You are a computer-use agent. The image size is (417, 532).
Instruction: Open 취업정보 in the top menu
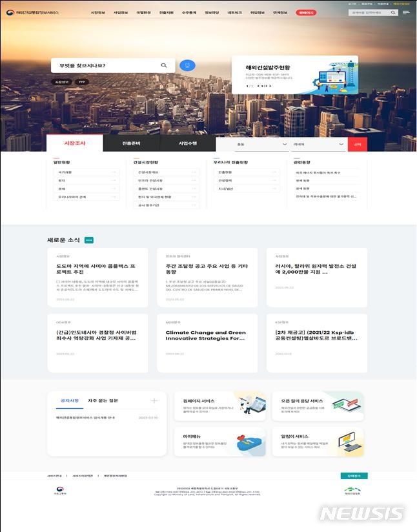(x=257, y=12)
